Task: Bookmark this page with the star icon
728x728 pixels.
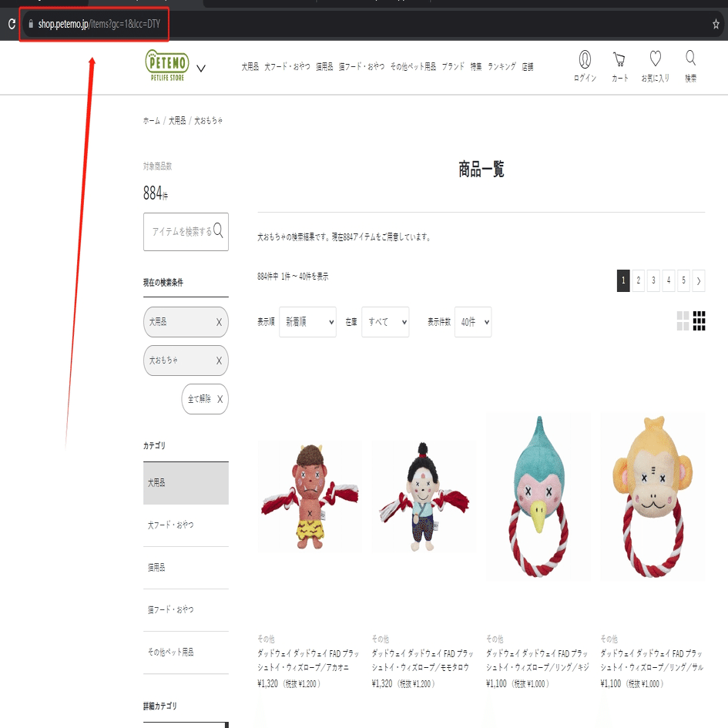Action: [716, 24]
